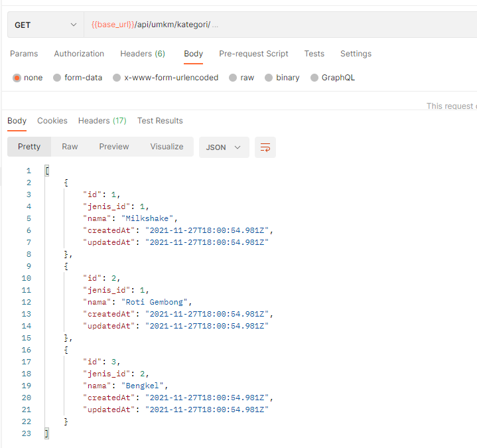The width and height of the screenshot is (477, 448).
Task: Switch to the Authorization tab
Action: coord(79,54)
